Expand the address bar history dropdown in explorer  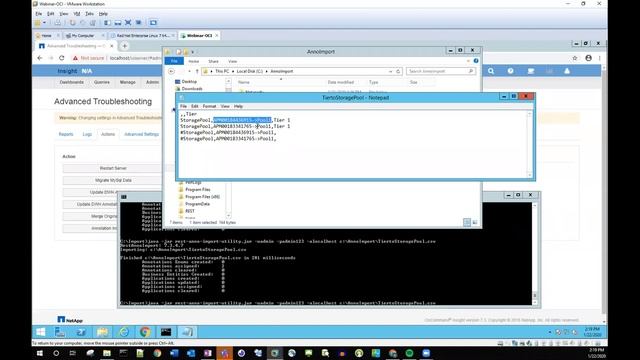point(390,71)
